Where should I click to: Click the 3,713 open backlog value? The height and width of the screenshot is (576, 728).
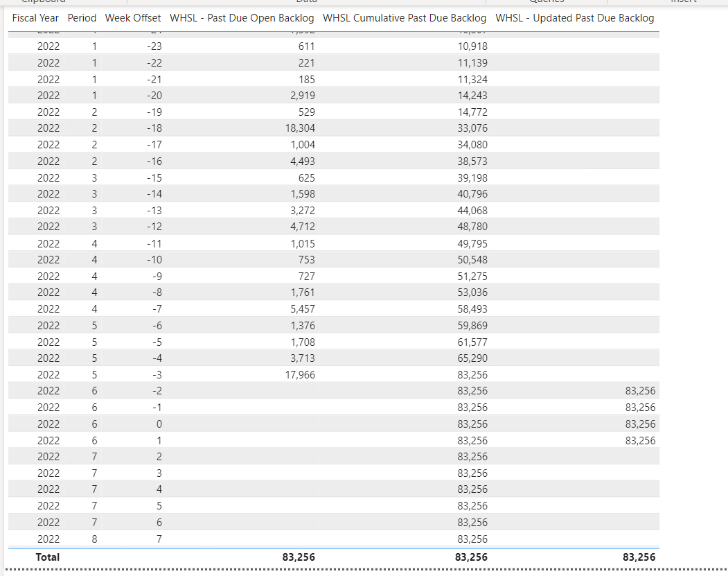303,358
